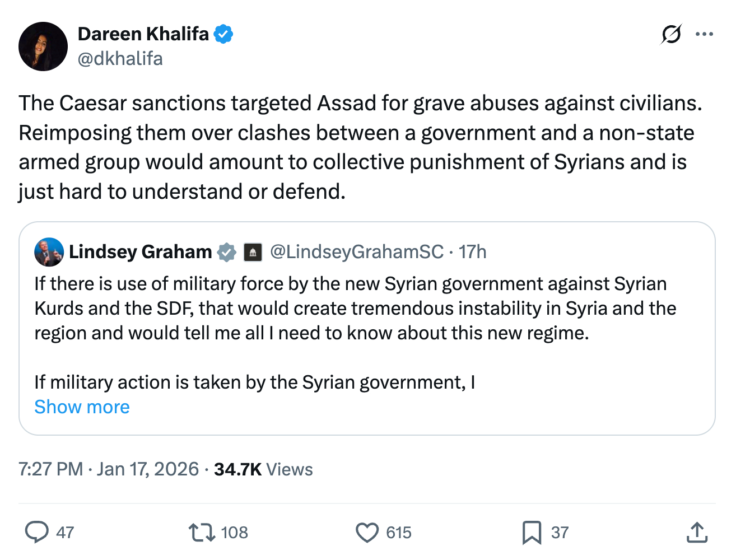Click Dareen Khalifa's blue verified badge
Screen dimensions: 736x560
tap(224, 34)
